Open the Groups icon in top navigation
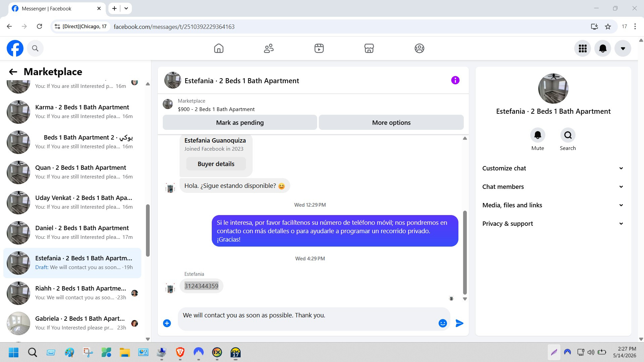This screenshot has width=644, height=362. point(419,48)
